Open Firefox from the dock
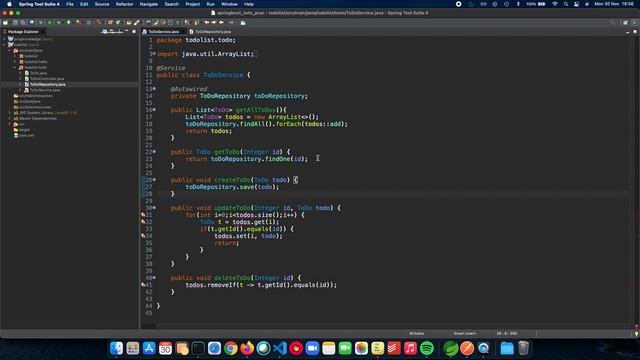 (x=247, y=348)
